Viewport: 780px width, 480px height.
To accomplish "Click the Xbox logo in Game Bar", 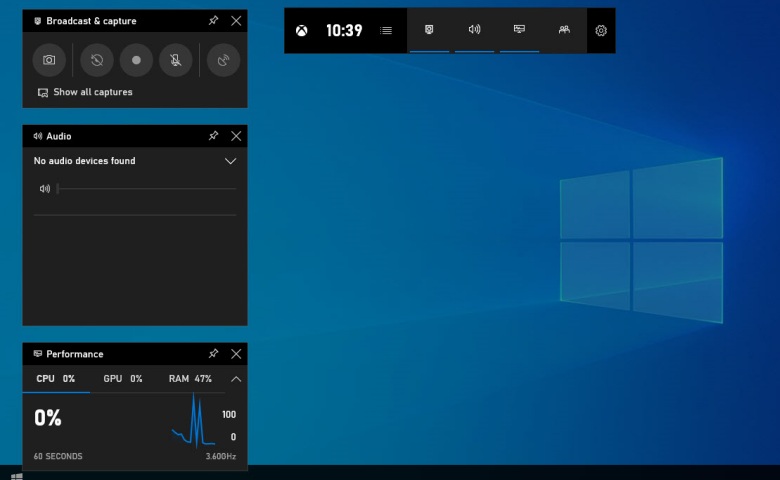I will [301, 31].
